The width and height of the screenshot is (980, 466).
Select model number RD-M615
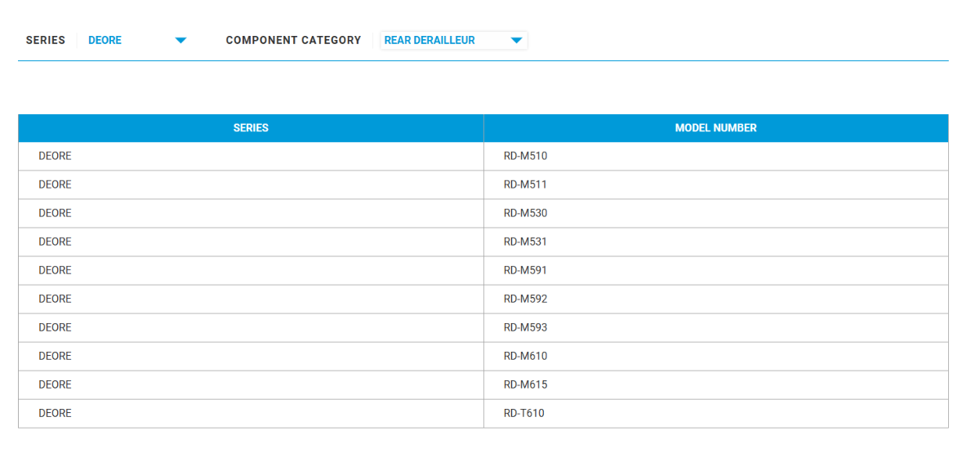[x=525, y=384]
